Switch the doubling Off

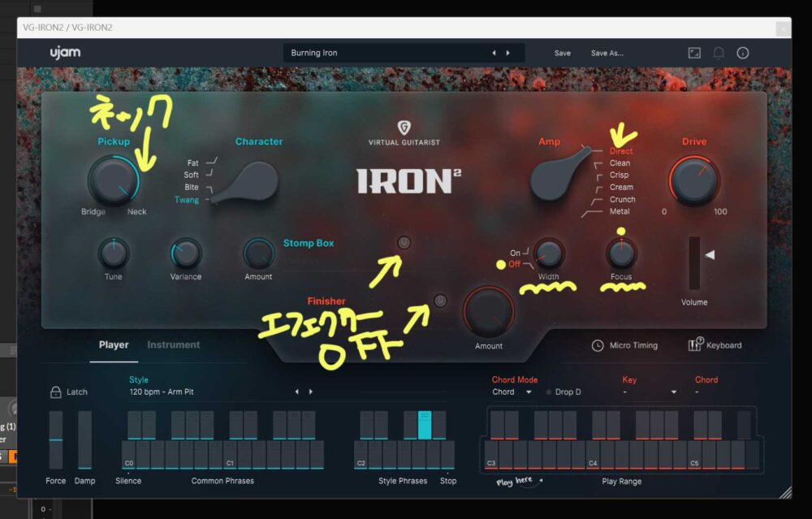point(514,264)
